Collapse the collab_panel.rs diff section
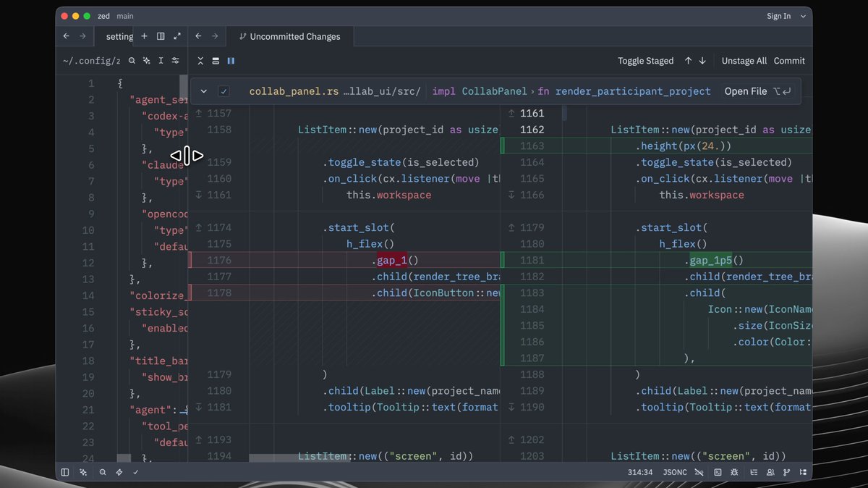This screenshot has width=868, height=488. (203, 91)
